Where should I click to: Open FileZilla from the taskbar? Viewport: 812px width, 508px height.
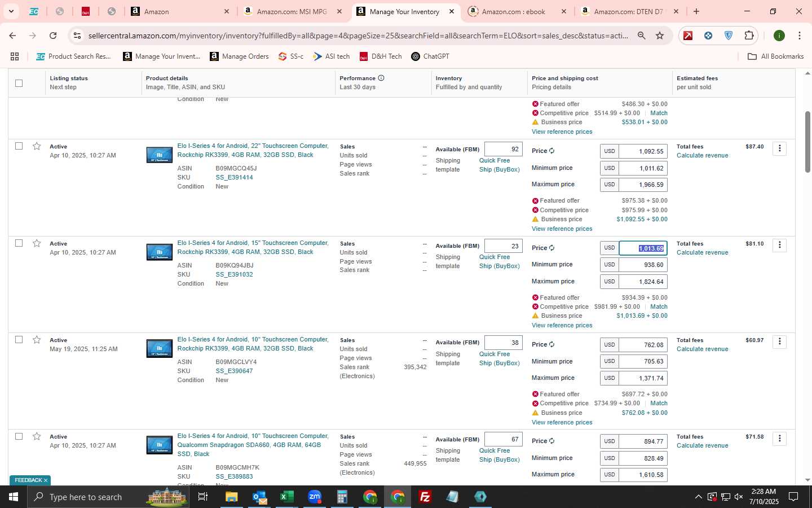point(425,497)
